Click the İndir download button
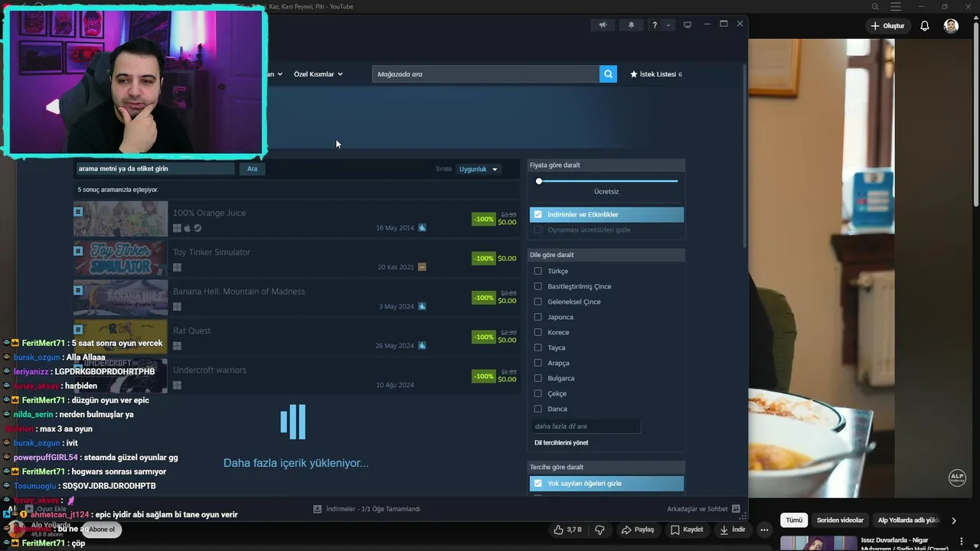The height and width of the screenshot is (551, 980). [733, 530]
